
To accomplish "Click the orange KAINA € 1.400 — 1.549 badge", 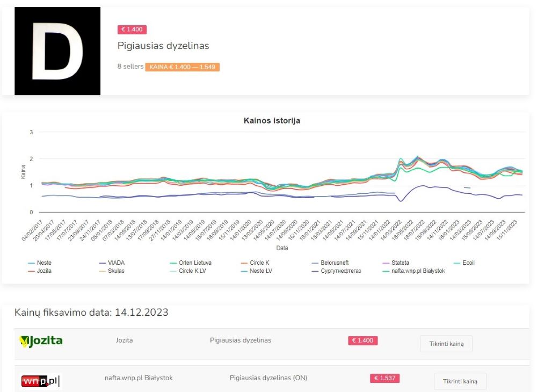I will coord(182,67).
